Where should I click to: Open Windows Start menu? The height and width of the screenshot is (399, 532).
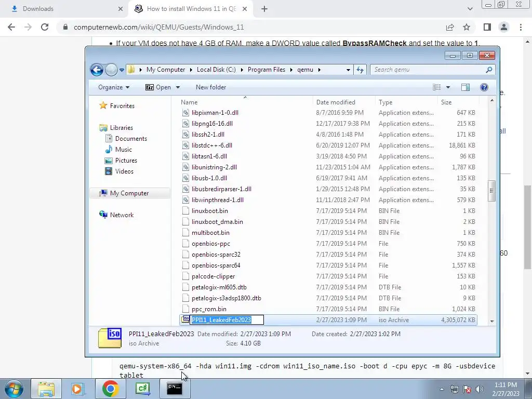point(14,389)
